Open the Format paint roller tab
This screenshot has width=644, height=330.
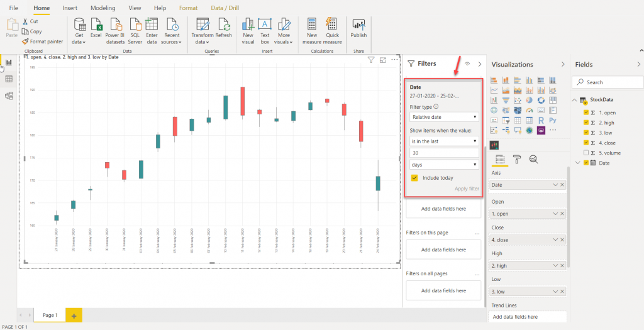(516, 159)
